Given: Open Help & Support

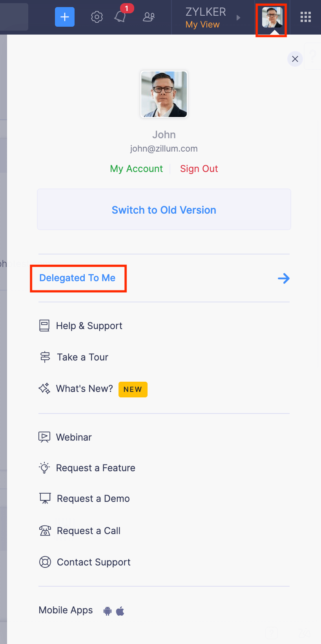Looking at the screenshot, I should pos(89,326).
